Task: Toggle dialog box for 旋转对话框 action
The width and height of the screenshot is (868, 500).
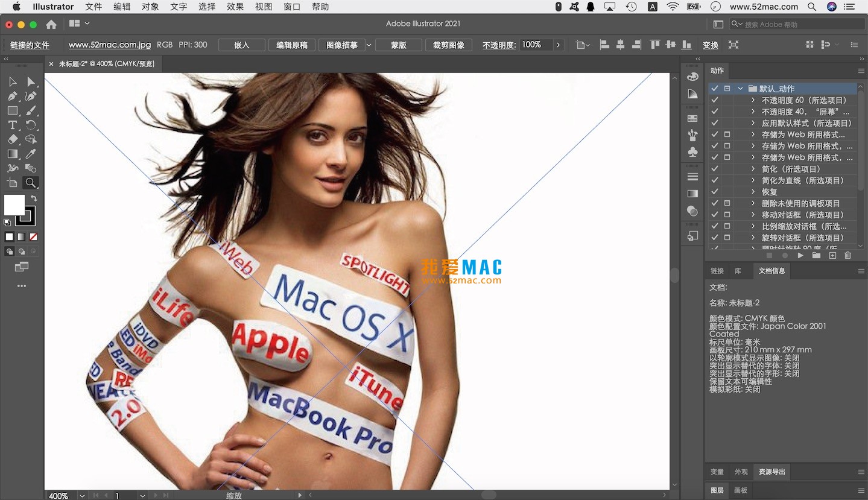Action: 727,238
